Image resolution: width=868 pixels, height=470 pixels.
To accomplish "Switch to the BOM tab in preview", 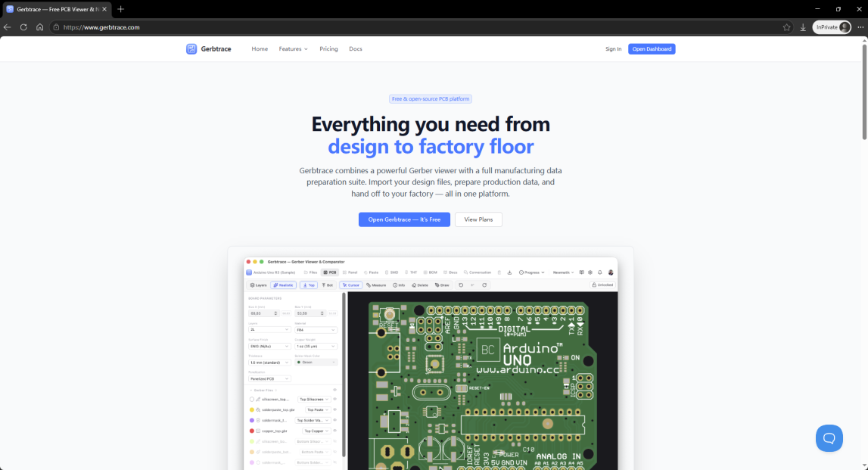I will (x=431, y=272).
